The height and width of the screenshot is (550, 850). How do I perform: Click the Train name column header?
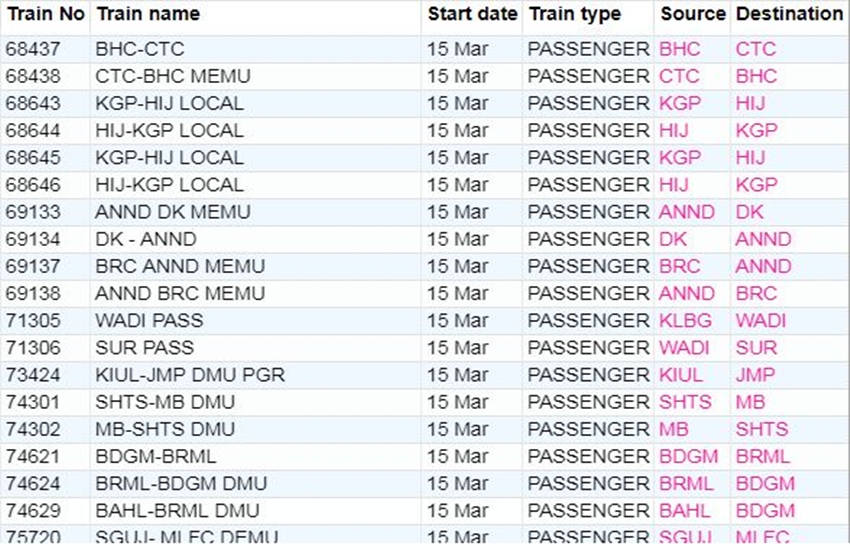[x=147, y=14]
